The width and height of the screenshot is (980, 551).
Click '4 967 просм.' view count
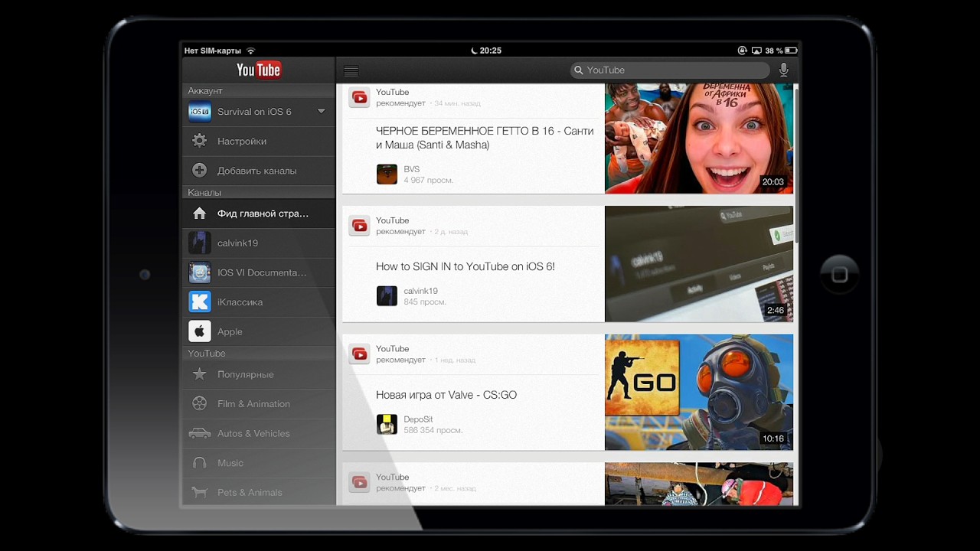pyautogui.click(x=429, y=180)
